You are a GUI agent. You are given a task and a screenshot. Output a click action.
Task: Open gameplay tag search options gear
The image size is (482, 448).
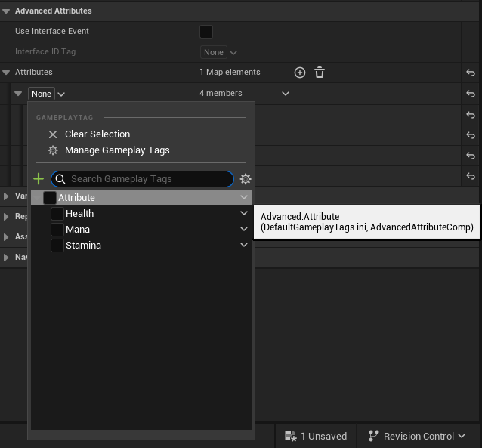[246, 179]
